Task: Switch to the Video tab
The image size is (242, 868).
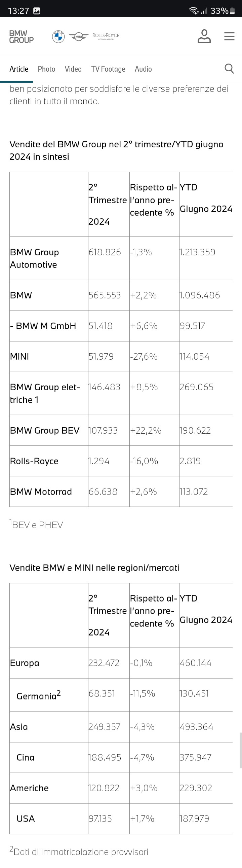Action: (x=73, y=69)
